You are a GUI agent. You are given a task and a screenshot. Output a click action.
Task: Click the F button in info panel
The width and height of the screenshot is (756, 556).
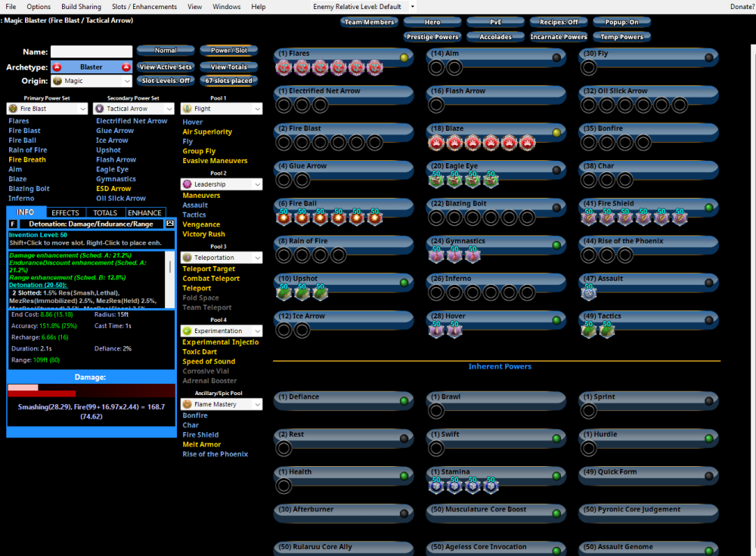pos(13,224)
